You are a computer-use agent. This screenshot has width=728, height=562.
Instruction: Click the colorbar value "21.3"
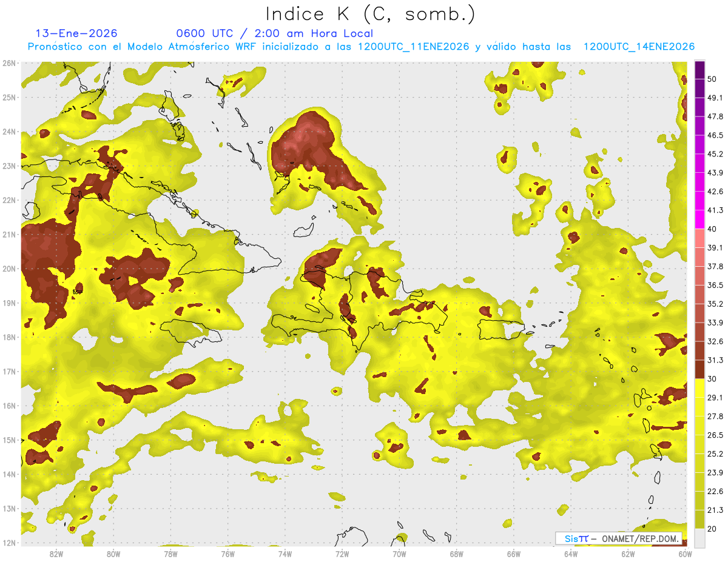click(x=715, y=510)
